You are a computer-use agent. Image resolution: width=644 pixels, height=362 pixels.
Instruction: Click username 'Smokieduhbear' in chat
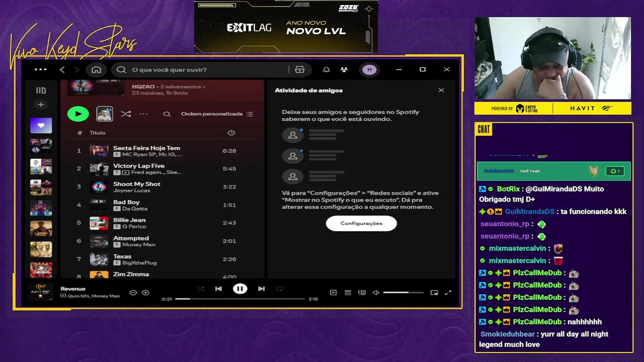[507, 334]
